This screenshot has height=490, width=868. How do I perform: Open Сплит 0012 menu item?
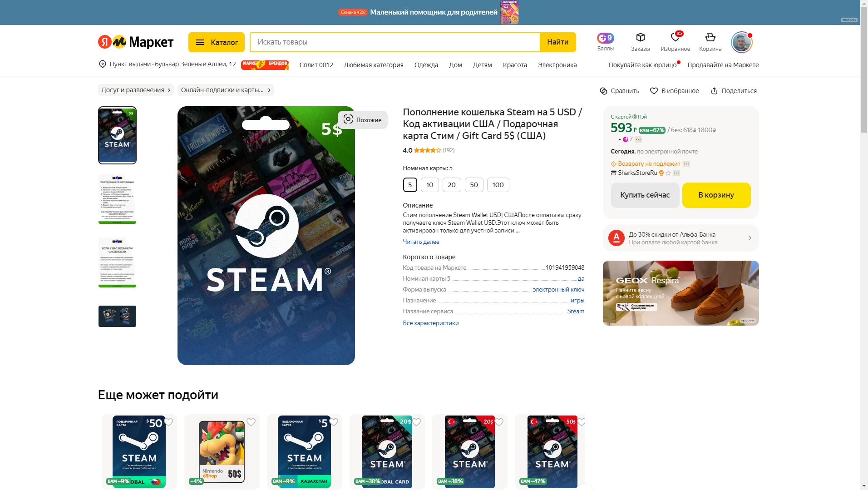(x=316, y=65)
